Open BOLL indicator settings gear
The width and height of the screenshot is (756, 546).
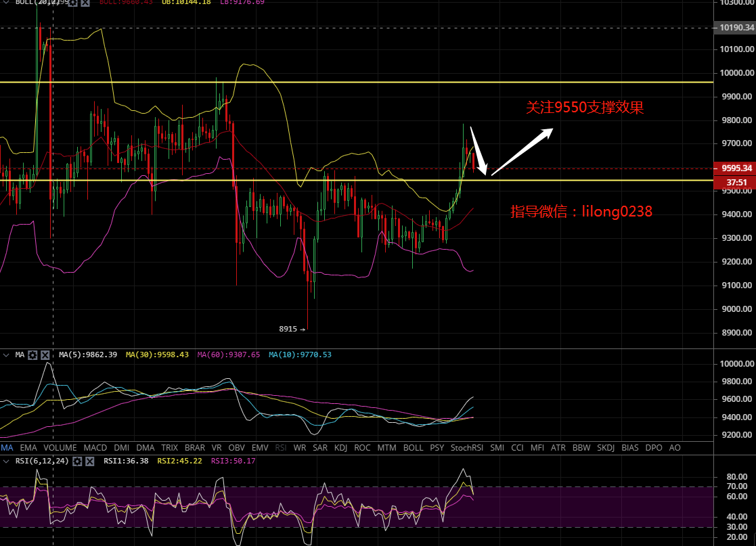pos(73,2)
